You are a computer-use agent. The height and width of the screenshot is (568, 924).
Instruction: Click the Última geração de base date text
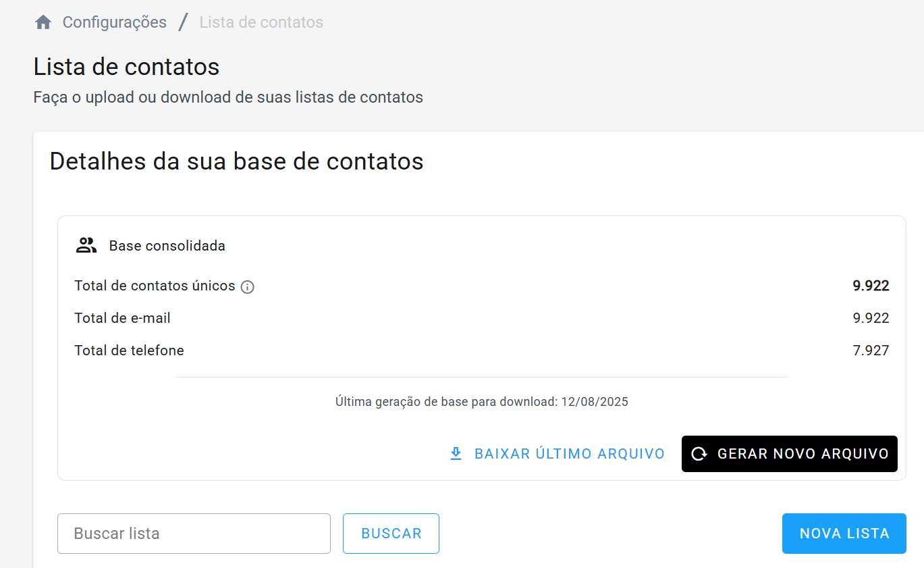482,402
